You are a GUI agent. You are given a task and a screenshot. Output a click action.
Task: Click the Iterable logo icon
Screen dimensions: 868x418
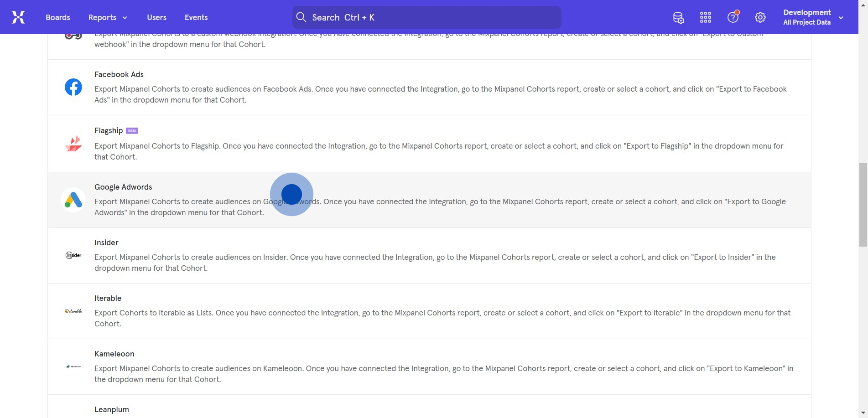(73, 311)
